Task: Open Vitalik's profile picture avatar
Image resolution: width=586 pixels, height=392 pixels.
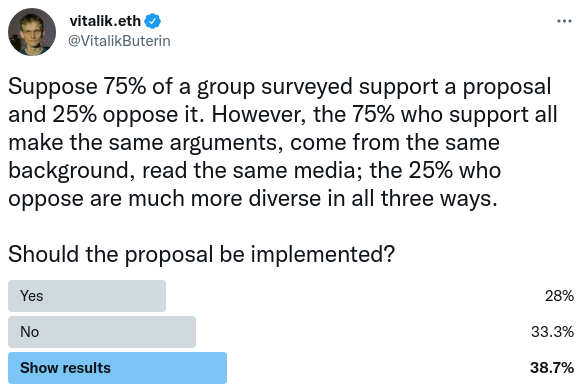Action: (x=32, y=32)
